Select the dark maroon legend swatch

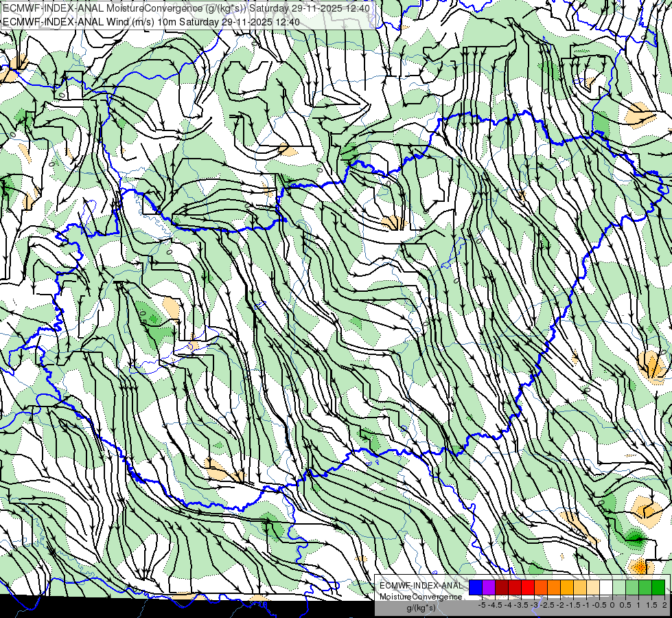(502, 587)
